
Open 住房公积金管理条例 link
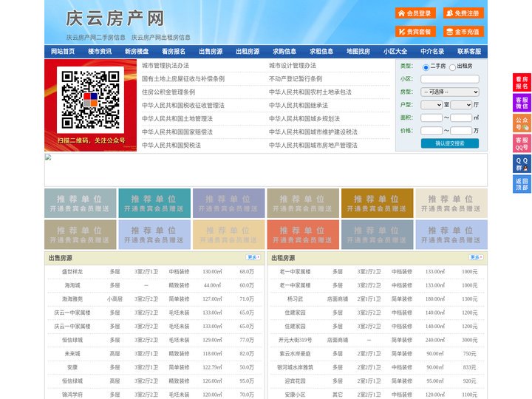click(x=168, y=92)
